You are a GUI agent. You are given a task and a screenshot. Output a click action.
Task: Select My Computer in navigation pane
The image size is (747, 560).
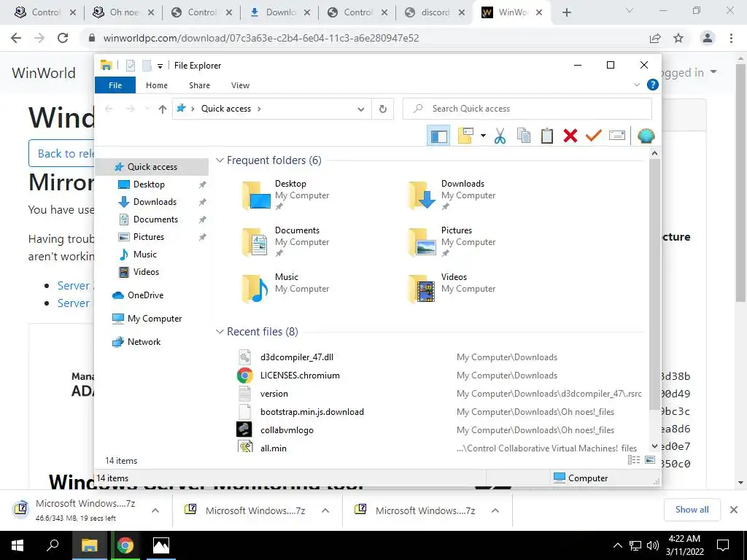[x=155, y=319]
